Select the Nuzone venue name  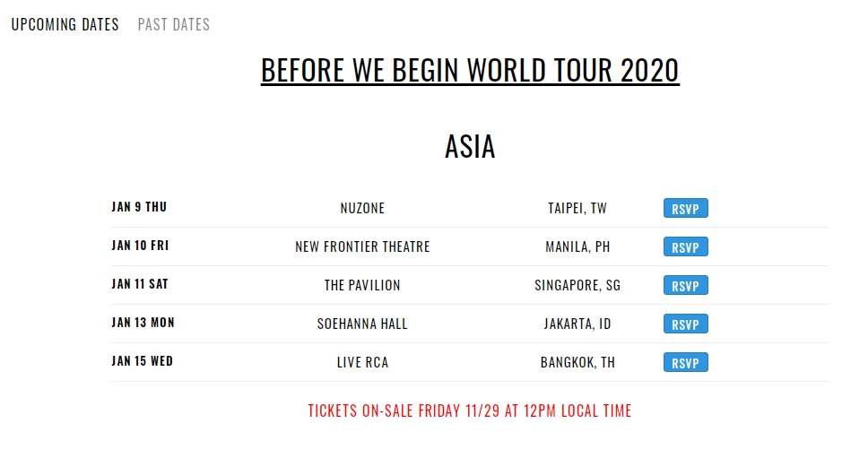pos(362,208)
